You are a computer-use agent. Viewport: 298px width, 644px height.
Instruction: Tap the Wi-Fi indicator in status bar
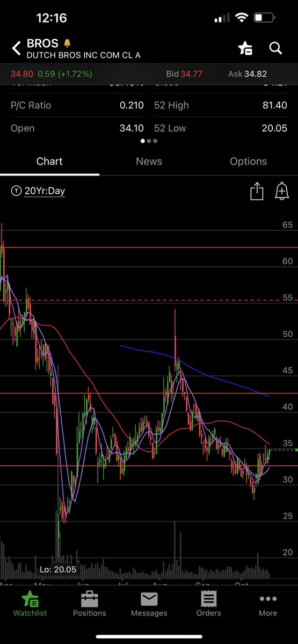pos(242,18)
